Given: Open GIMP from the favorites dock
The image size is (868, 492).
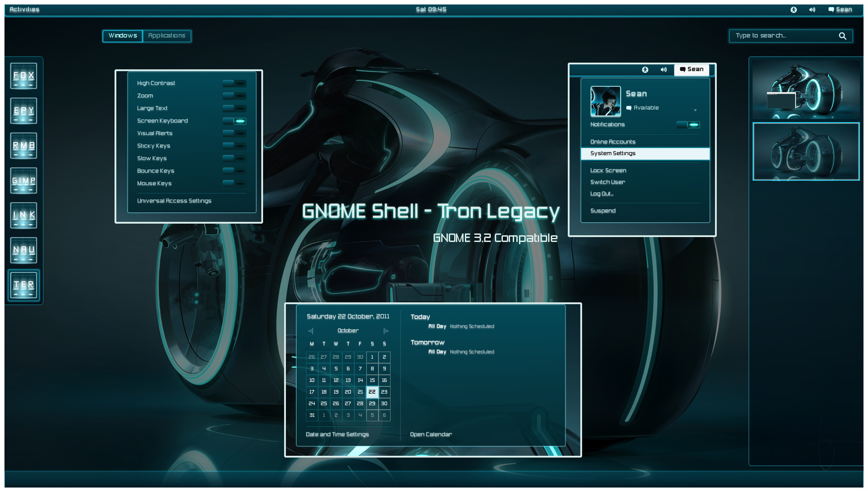Looking at the screenshot, I should pos(23,180).
